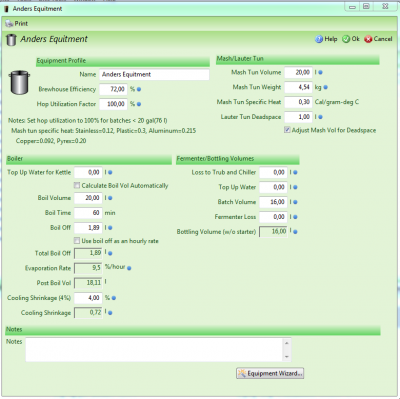Edit the Hop Utilization Factor value

point(113,104)
